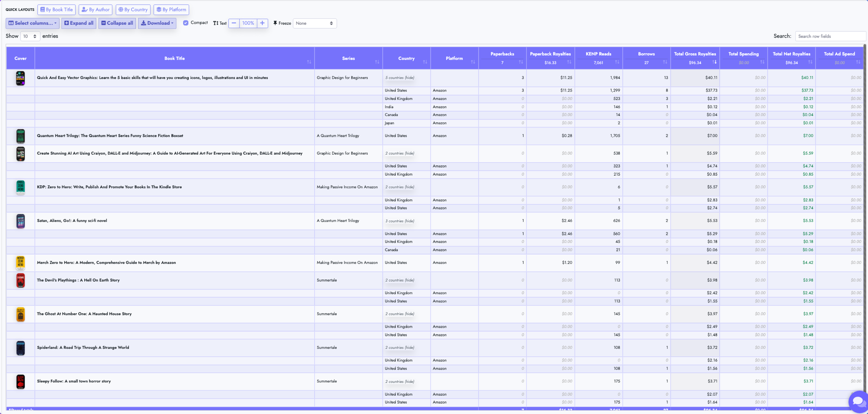
Task: Switch to By Platform layout
Action: point(171,10)
